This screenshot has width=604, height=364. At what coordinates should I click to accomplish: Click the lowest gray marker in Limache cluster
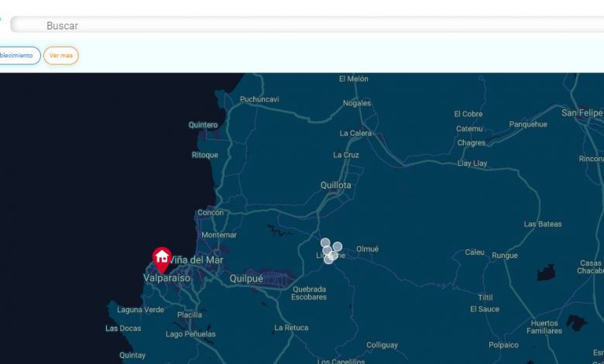(x=328, y=259)
